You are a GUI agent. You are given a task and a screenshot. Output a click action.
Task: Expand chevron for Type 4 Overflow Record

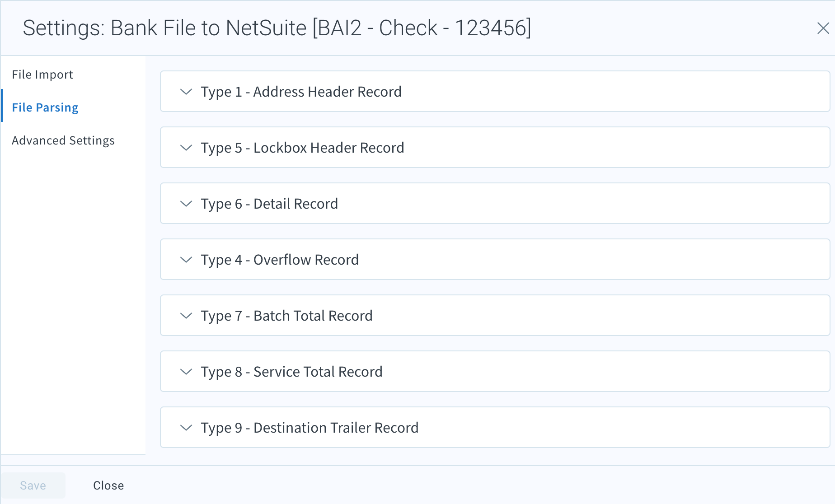click(186, 260)
